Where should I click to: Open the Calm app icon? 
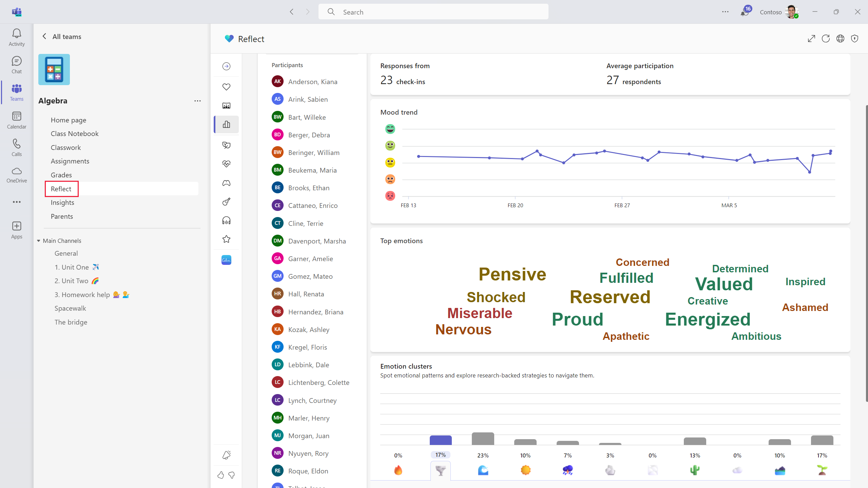tap(226, 260)
